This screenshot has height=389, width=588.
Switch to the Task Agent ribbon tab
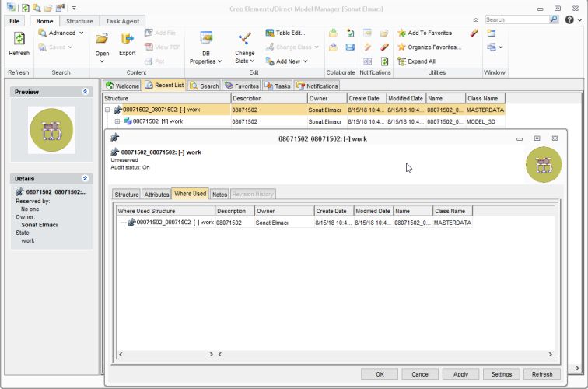tap(122, 21)
